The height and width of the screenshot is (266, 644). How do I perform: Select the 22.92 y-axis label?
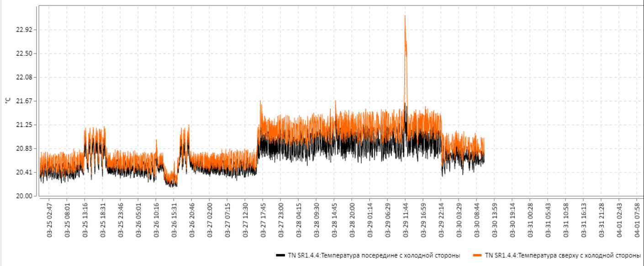pos(24,30)
